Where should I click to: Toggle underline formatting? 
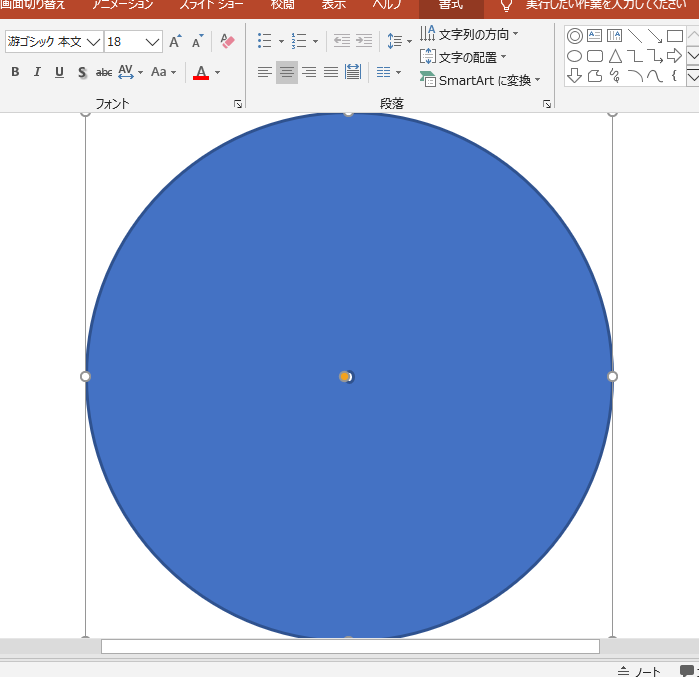click(59, 72)
